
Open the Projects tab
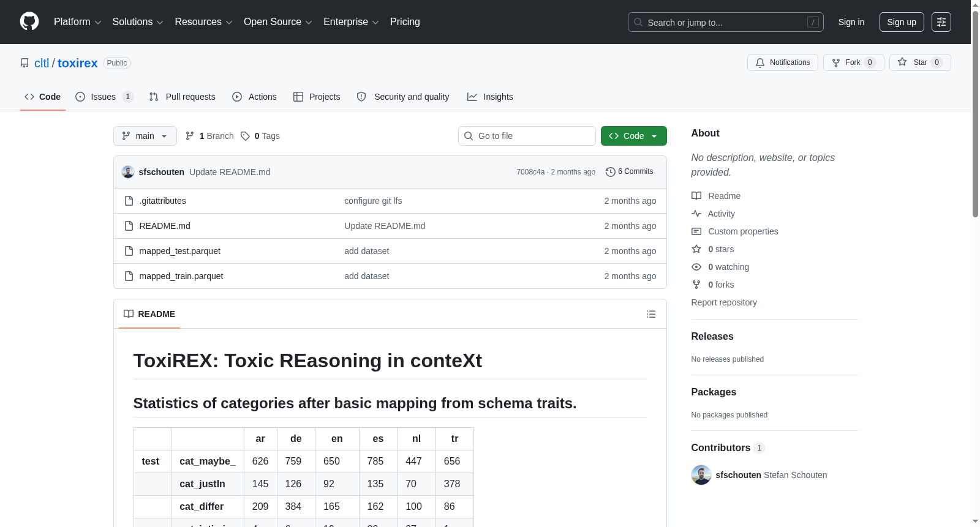317,97
